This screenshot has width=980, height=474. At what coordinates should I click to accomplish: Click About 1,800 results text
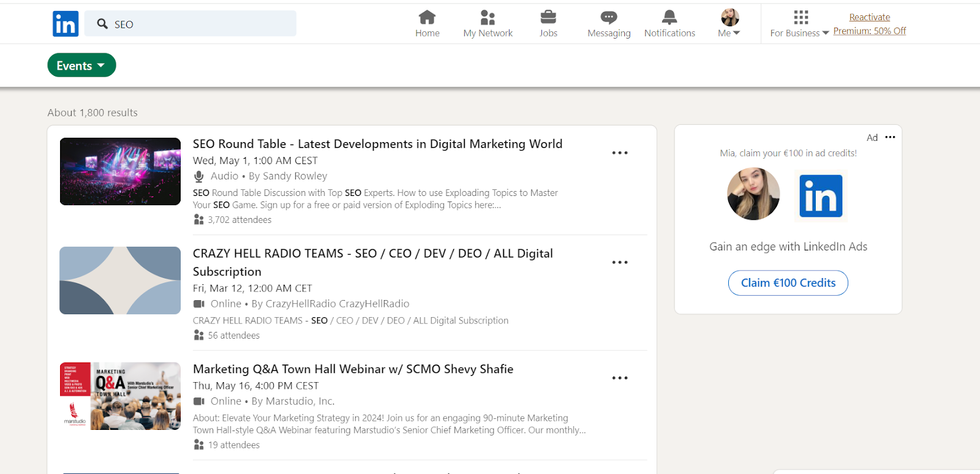tap(92, 113)
